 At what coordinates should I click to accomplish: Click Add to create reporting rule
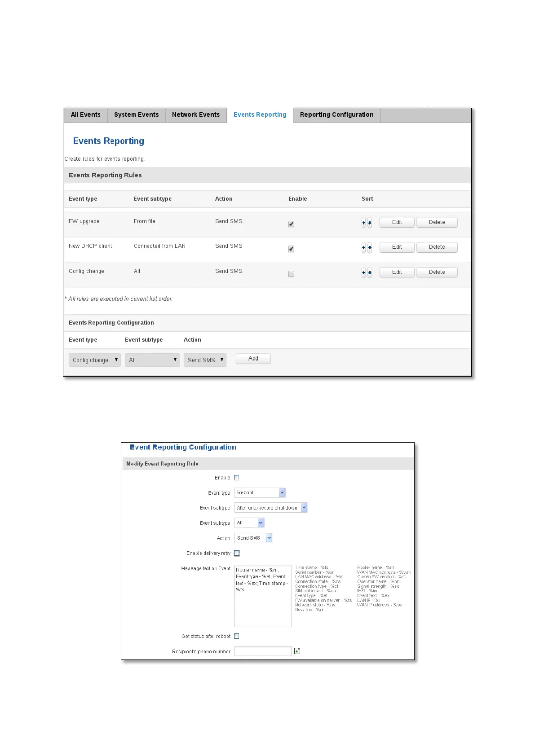point(253,359)
